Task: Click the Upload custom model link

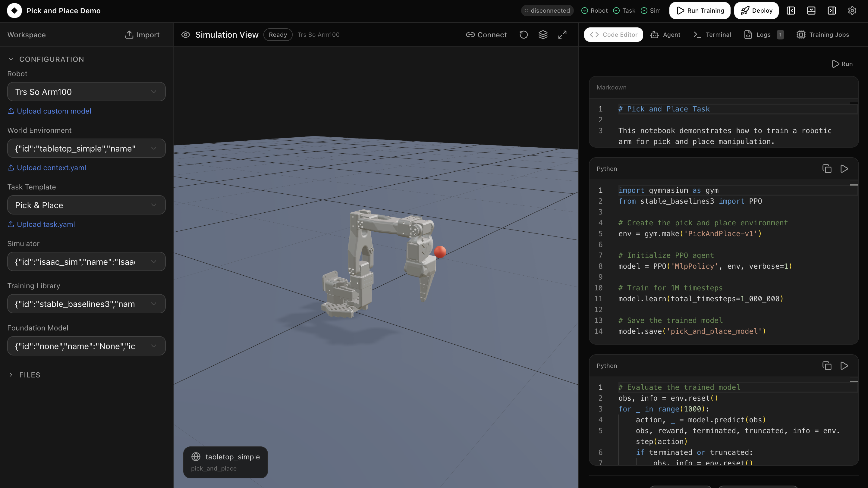Action: [49, 111]
